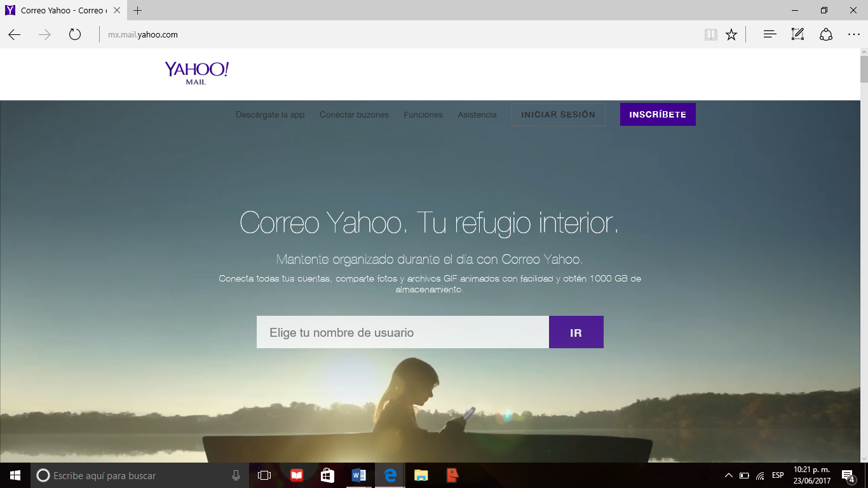
Task: Open Task View from the taskbar
Action: click(264, 475)
